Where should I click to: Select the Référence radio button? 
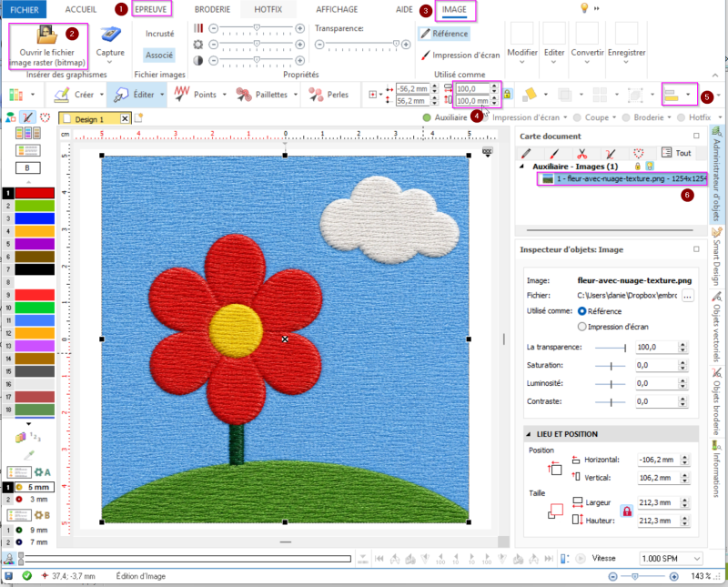tap(581, 311)
